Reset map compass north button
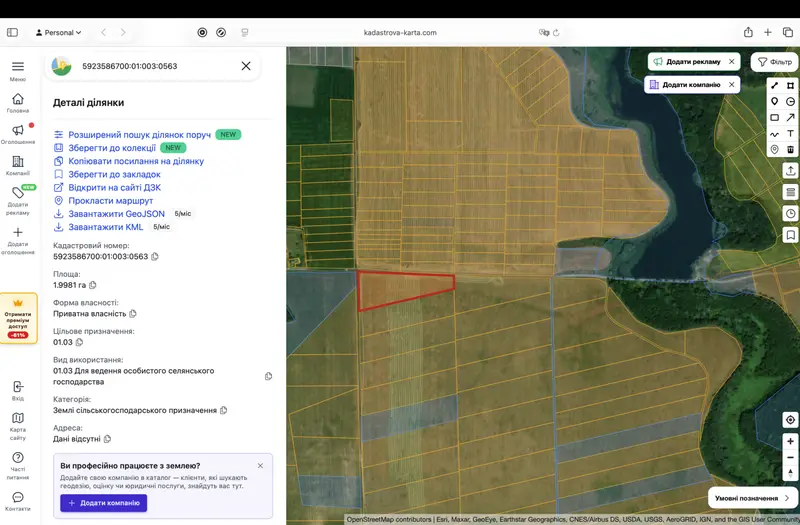Image resolution: width=800 pixels, height=525 pixels. [790, 473]
